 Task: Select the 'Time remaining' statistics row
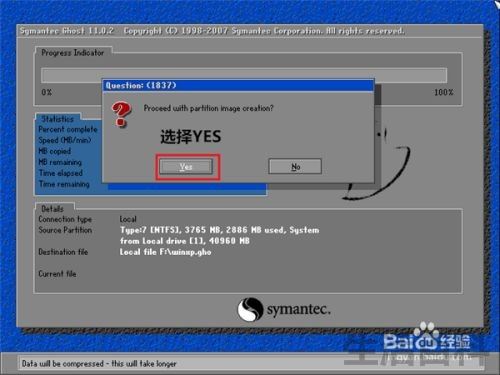(x=64, y=184)
